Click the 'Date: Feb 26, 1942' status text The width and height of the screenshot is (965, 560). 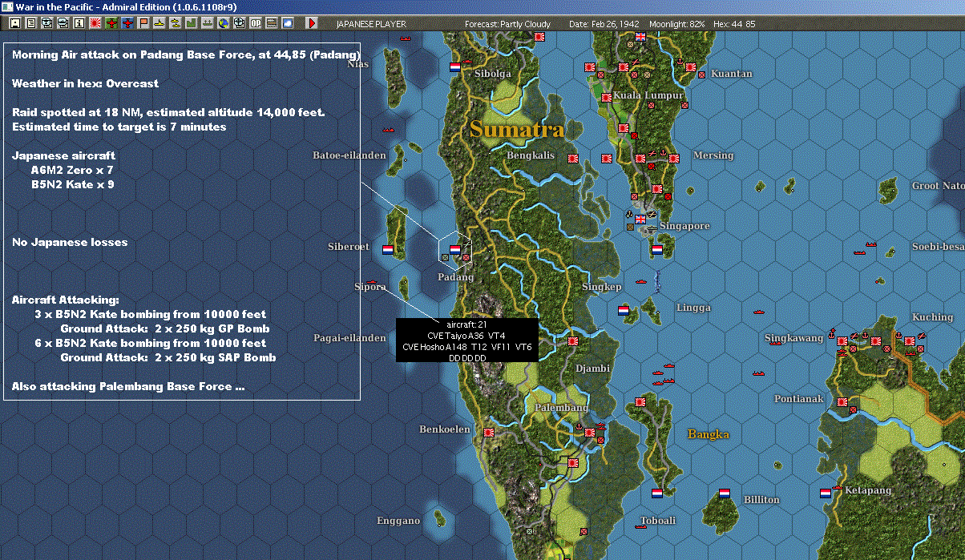[x=604, y=24]
